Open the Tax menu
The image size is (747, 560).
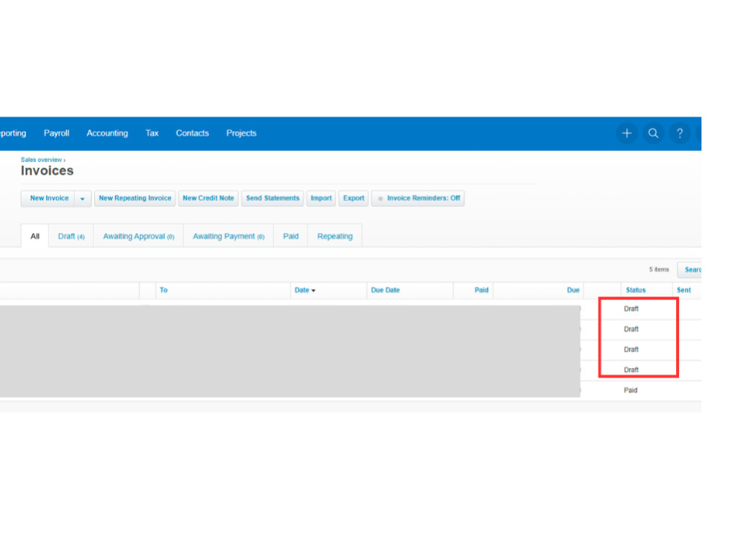[152, 134]
